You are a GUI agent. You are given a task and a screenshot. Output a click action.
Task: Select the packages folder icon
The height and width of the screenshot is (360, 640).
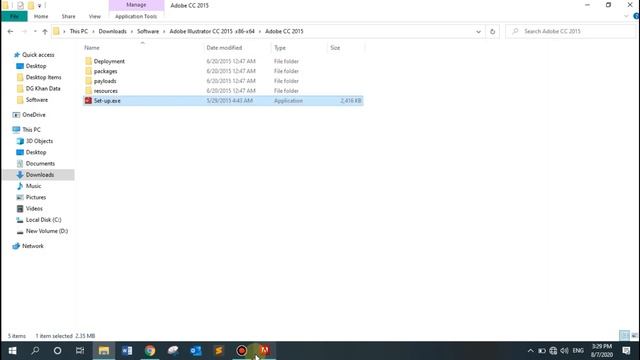point(89,71)
